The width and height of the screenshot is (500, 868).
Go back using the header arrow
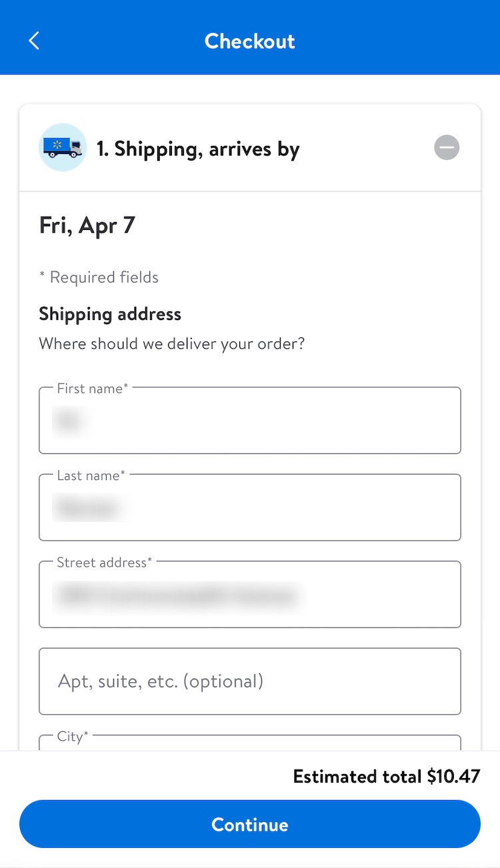point(34,41)
